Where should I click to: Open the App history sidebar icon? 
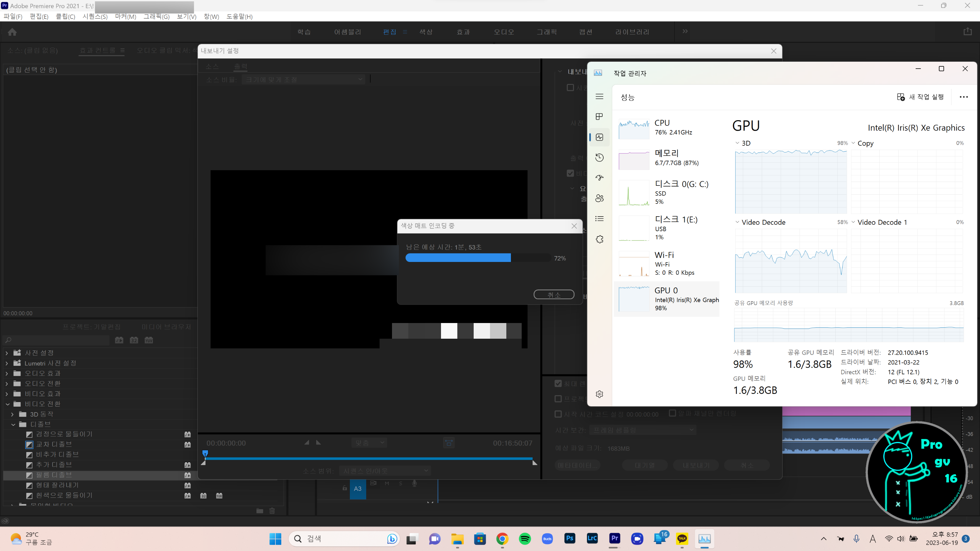(599, 157)
